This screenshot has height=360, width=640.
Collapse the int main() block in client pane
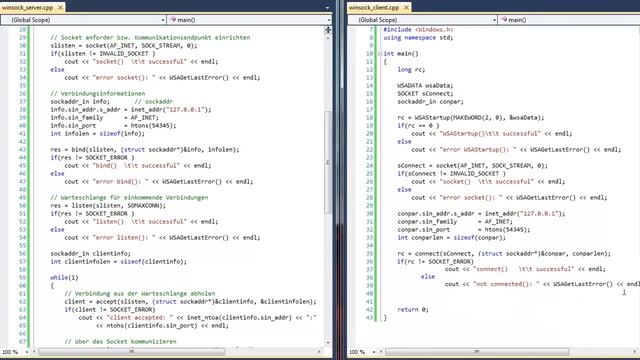tap(380, 53)
